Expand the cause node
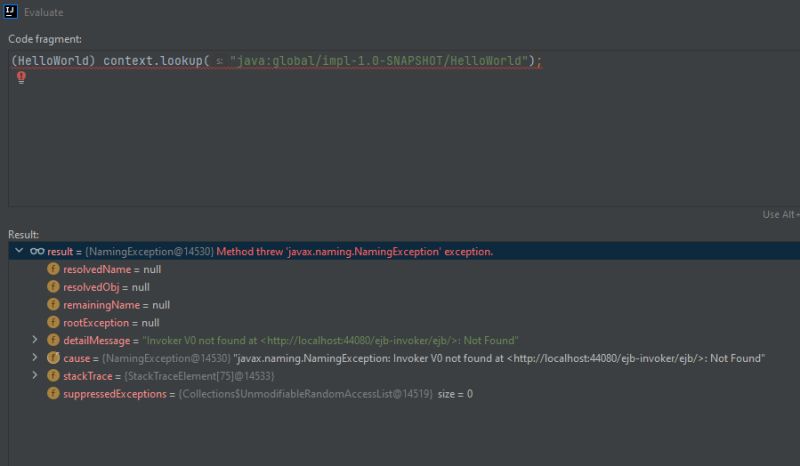 [x=35, y=357]
